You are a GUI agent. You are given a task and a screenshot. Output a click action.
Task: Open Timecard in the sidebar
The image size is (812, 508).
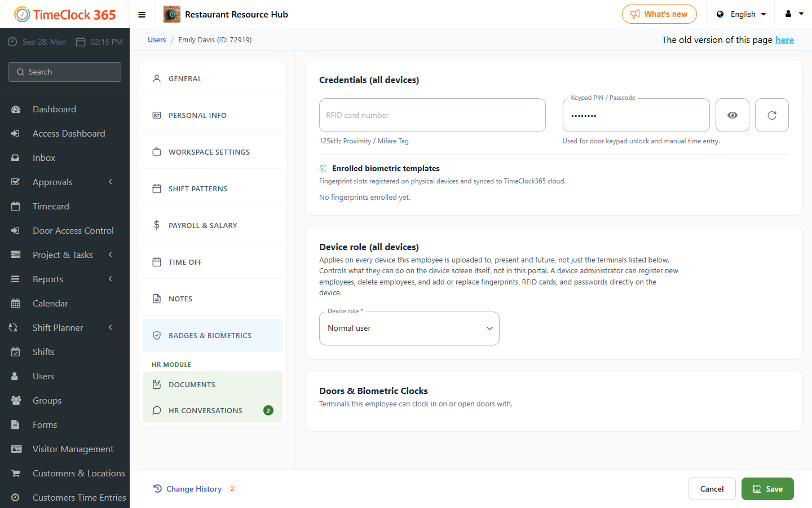pos(65,206)
